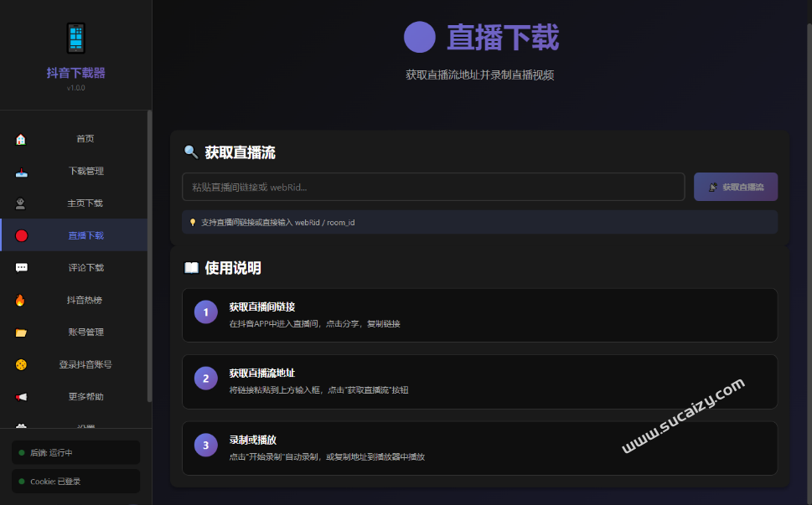
Task: Select the red 直播下载 recording icon
Action: (21, 235)
